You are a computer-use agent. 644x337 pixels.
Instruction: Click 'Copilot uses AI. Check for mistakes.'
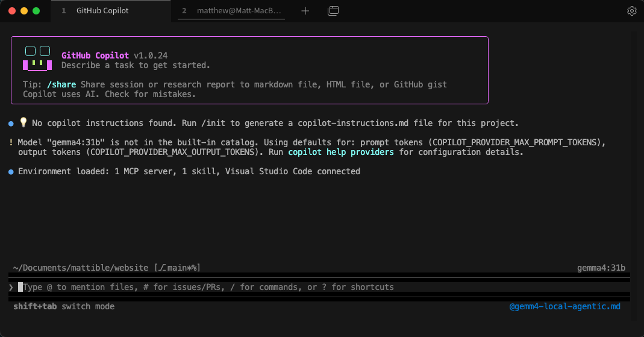point(109,94)
